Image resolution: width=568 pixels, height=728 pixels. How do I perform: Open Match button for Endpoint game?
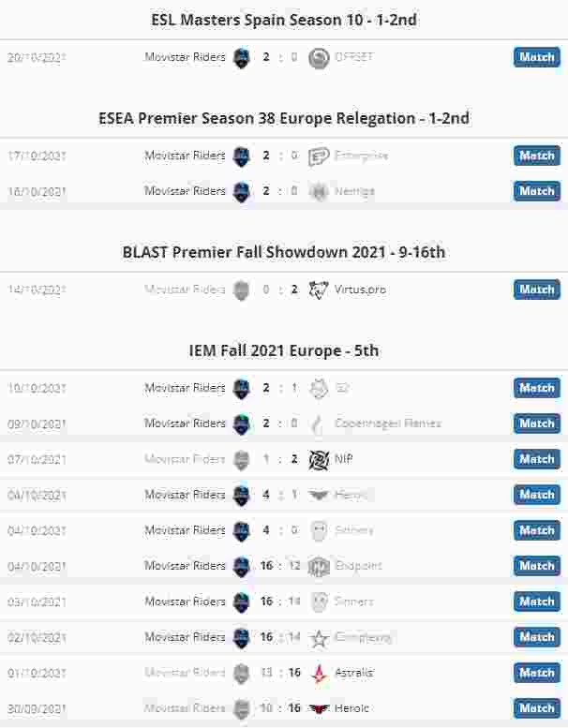pyautogui.click(x=537, y=566)
